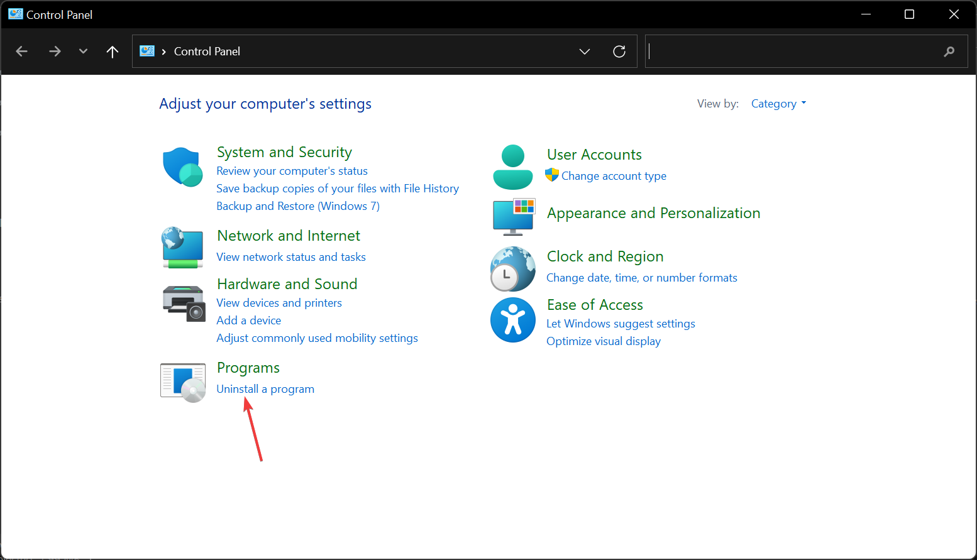This screenshot has height=560, width=977.
Task: Refresh the Control Panel view
Action: [x=619, y=51]
